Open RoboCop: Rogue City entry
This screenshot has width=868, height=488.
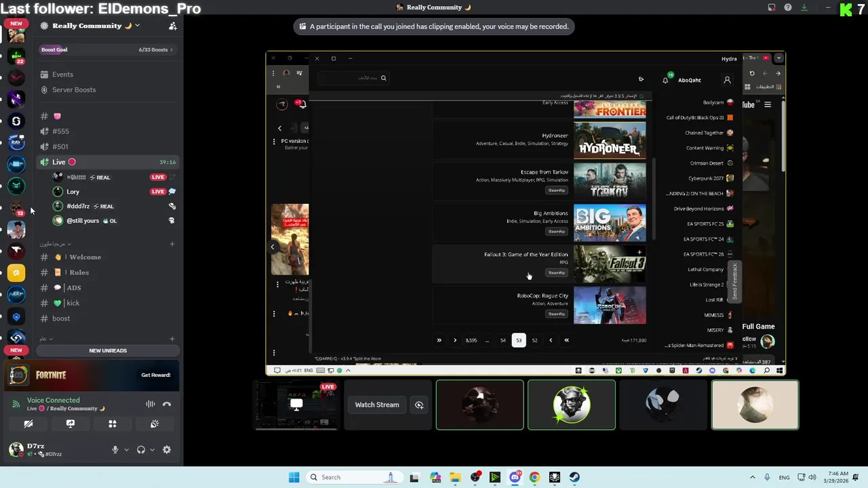(x=540, y=304)
